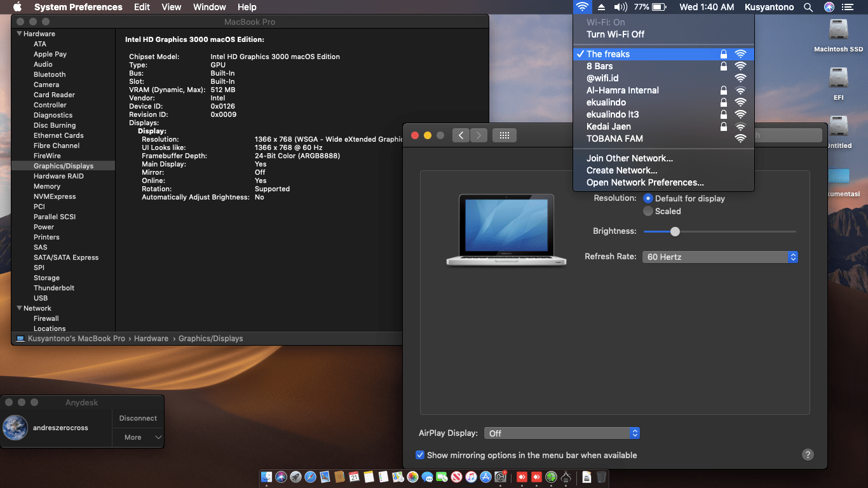This screenshot has width=868, height=488.
Task: Open Notes from the Dock
Action: (369, 477)
